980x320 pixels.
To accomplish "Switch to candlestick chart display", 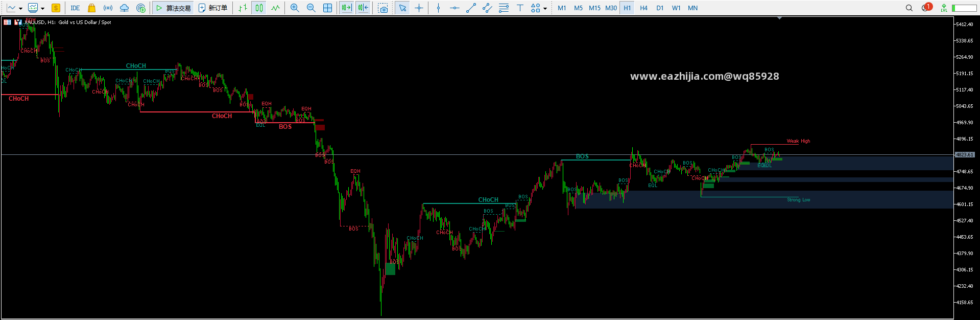I will coord(259,8).
